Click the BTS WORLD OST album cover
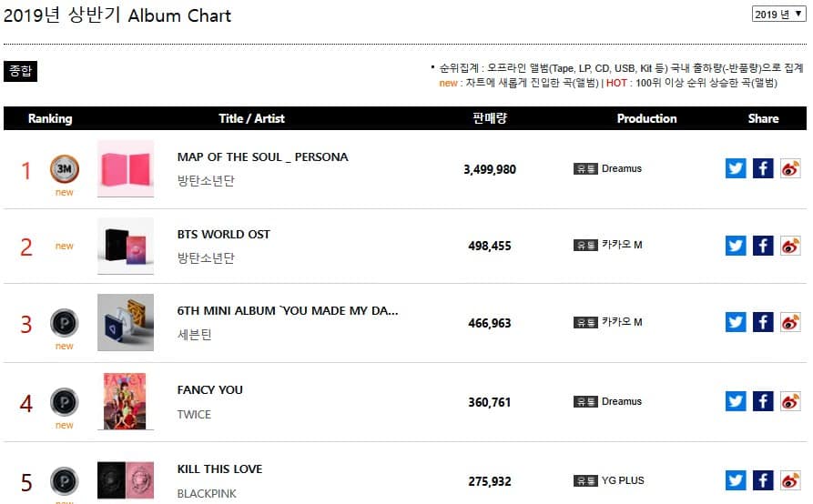 point(126,246)
